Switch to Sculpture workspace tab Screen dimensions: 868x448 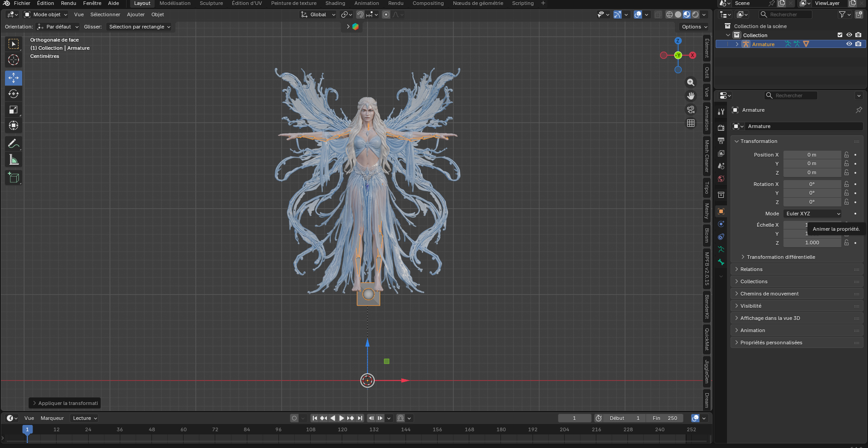pos(211,3)
